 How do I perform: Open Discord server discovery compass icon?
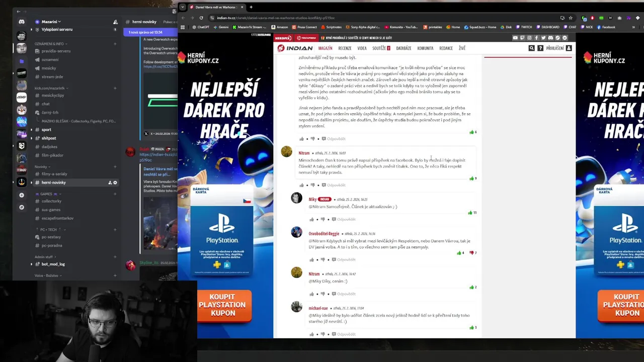(x=21, y=207)
